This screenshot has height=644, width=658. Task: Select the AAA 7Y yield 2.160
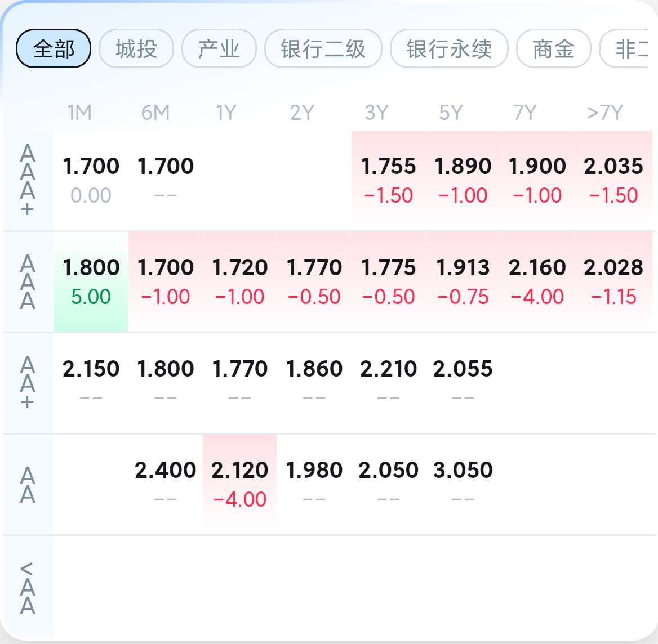pos(537,282)
